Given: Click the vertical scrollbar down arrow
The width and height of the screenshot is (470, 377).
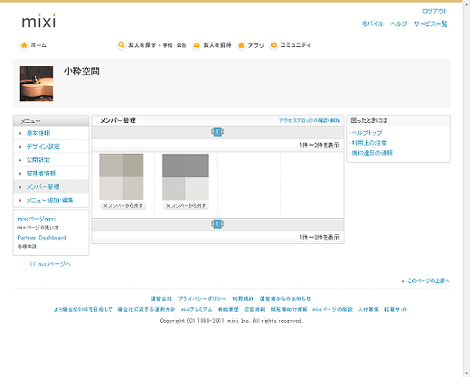Looking at the screenshot, I should tap(466, 373).
